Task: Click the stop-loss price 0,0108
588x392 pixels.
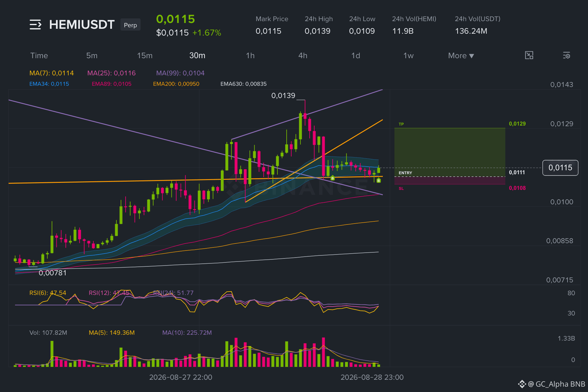Action: pos(517,188)
